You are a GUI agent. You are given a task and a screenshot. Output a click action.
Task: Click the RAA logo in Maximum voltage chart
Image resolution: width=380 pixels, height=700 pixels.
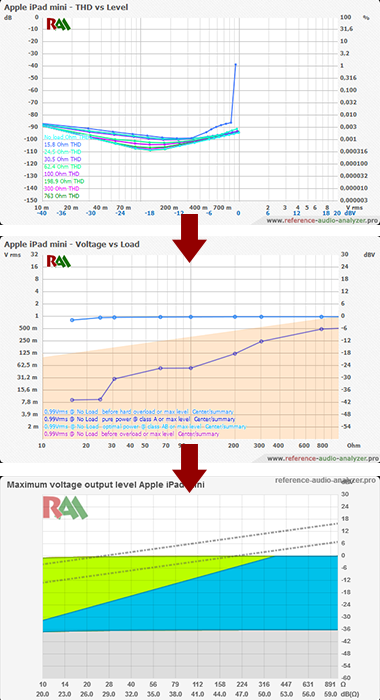point(65,508)
